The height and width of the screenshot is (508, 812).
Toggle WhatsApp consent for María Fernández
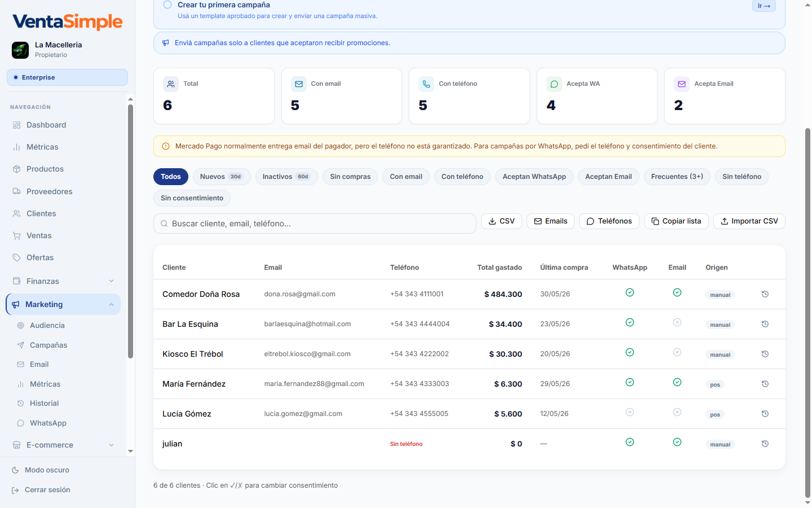[x=630, y=382]
